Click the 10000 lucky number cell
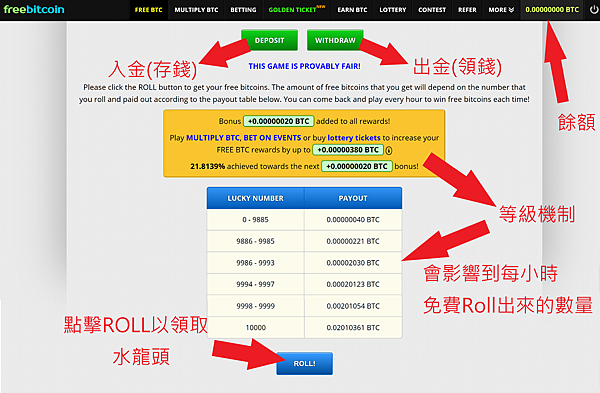This screenshot has width=600, height=393. [256, 328]
